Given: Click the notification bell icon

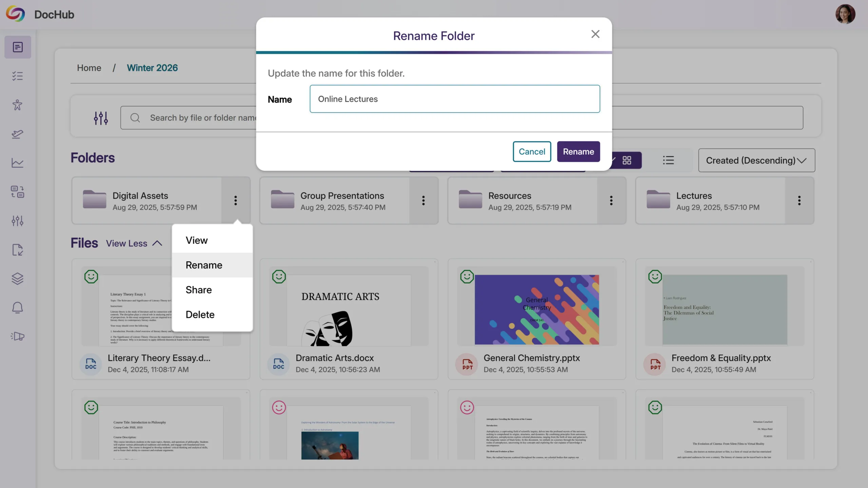Looking at the screenshot, I should 18,308.
